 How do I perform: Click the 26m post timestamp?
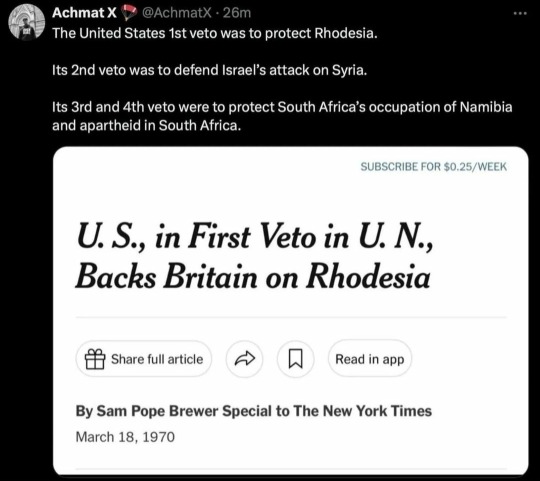pyautogui.click(x=237, y=13)
